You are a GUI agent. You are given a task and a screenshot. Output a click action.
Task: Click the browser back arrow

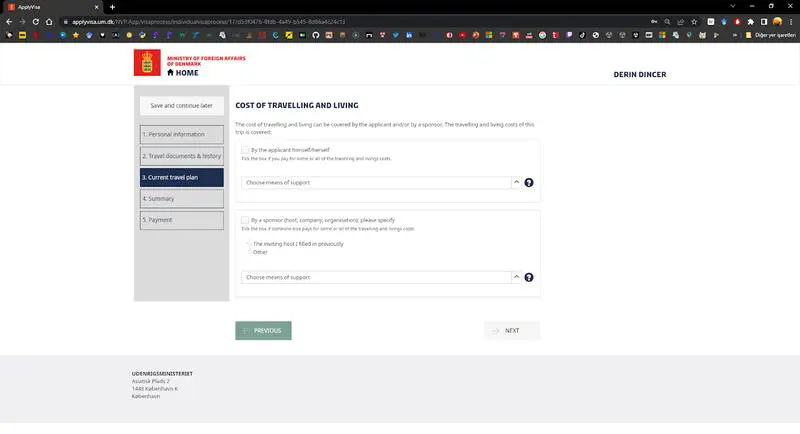tap(9, 22)
